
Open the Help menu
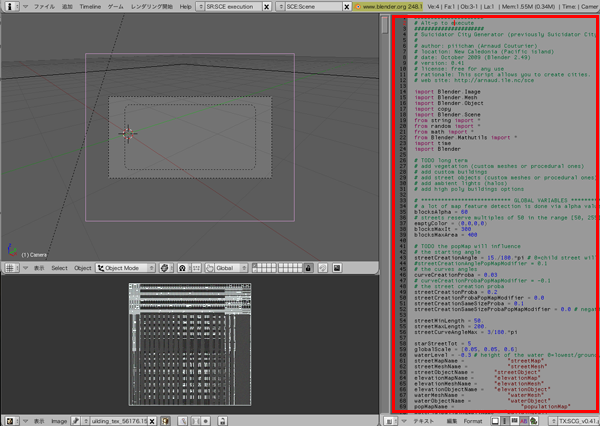186,7
